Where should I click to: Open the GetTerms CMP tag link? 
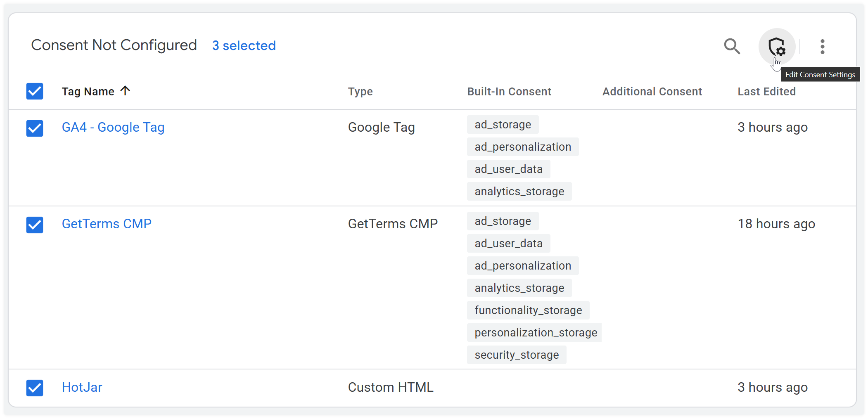[x=107, y=224]
